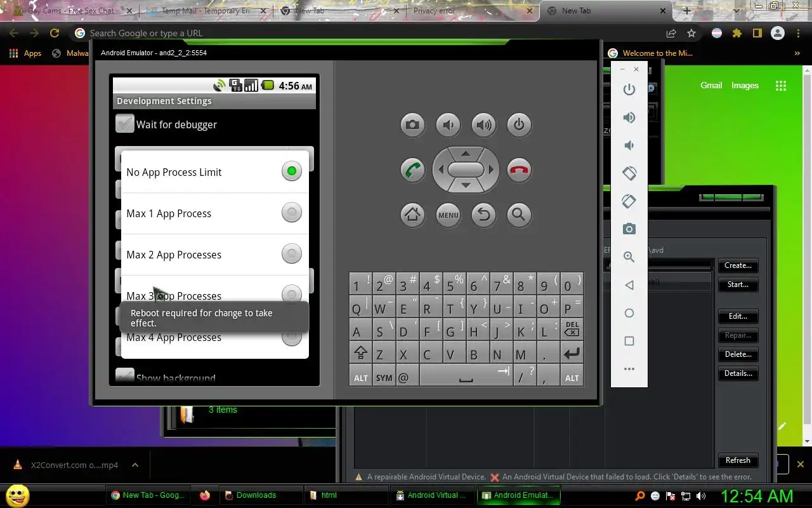Expand X2Convert download options arrow
The width and height of the screenshot is (812, 508).
point(135,465)
